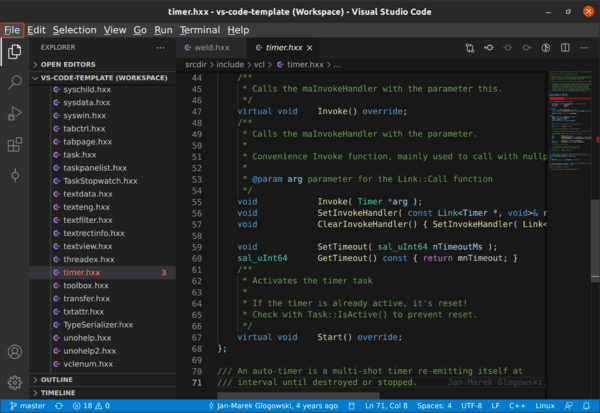Open the Manage settings gear
The height and width of the screenshot is (413, 600).
pyautogui.click(x=15, y=382)
